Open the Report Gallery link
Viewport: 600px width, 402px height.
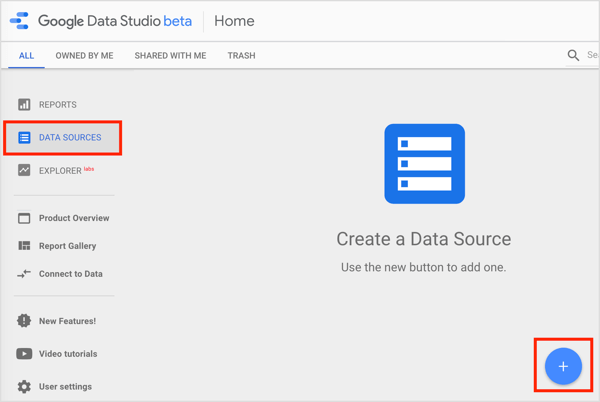pyautogui.click(x=67, y=246)
